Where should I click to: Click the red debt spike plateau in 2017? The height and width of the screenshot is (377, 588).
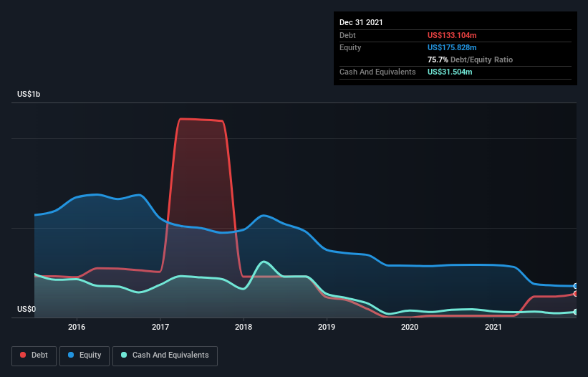coord(201,120)
